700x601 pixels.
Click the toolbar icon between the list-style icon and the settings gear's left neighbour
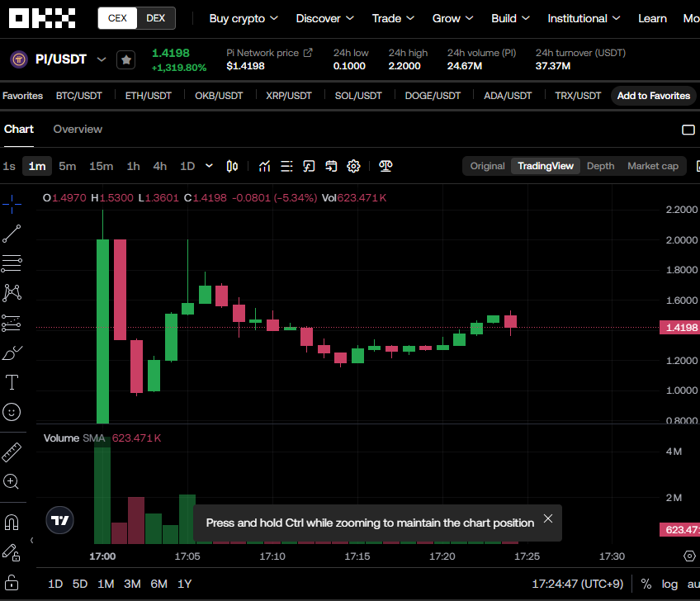(309, 166)
